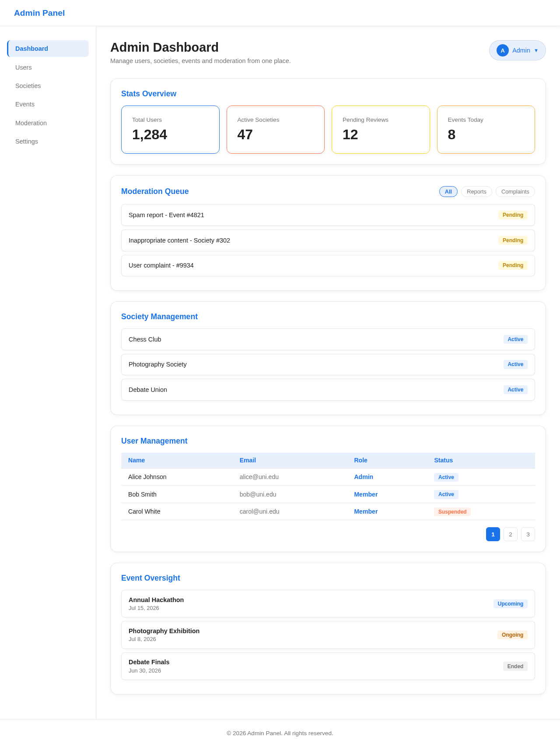Go to page 1 of users
The image size is (560, 747).
[493, 534]
